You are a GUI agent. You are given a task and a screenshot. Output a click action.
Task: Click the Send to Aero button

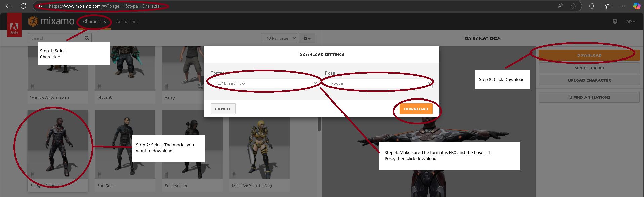pos(589,68)
